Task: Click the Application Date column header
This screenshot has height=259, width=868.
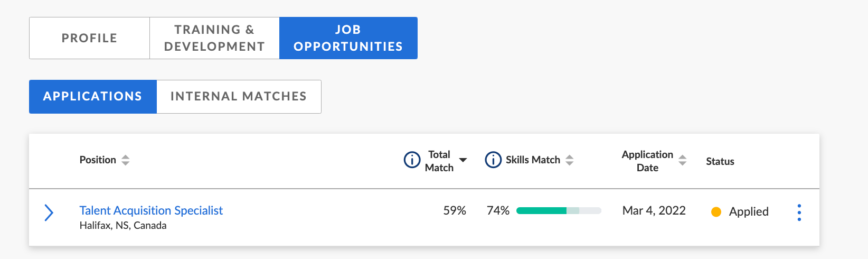Action: pyautogui.click(x=647, y=161)
